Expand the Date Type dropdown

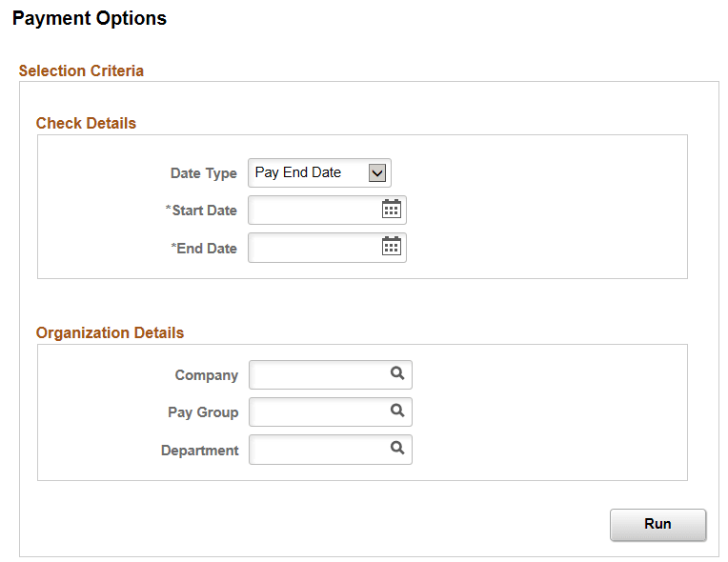(377, 172)
